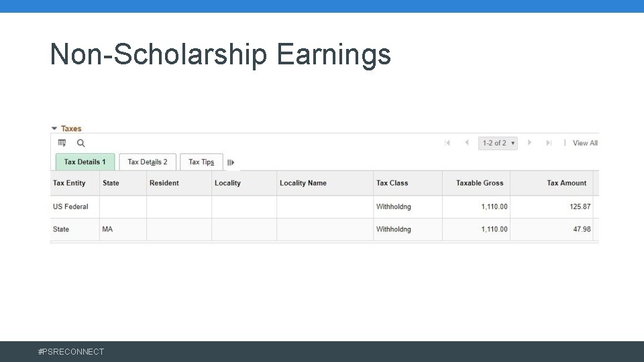Image resolution: width=644 pixels, height=362 pixels.
Task: Click the Tax Class column header
Action: pos(392,183)
